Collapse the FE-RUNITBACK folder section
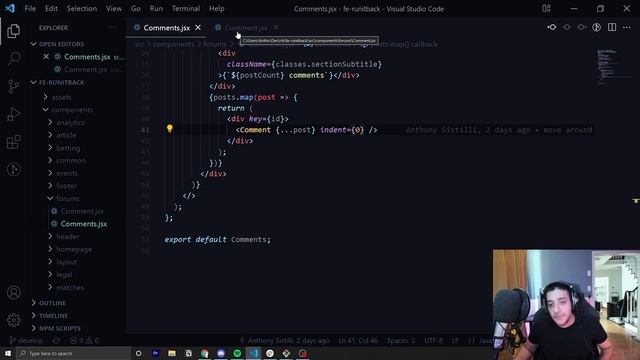Screen dimensions: 640x360 coord(62,82)
